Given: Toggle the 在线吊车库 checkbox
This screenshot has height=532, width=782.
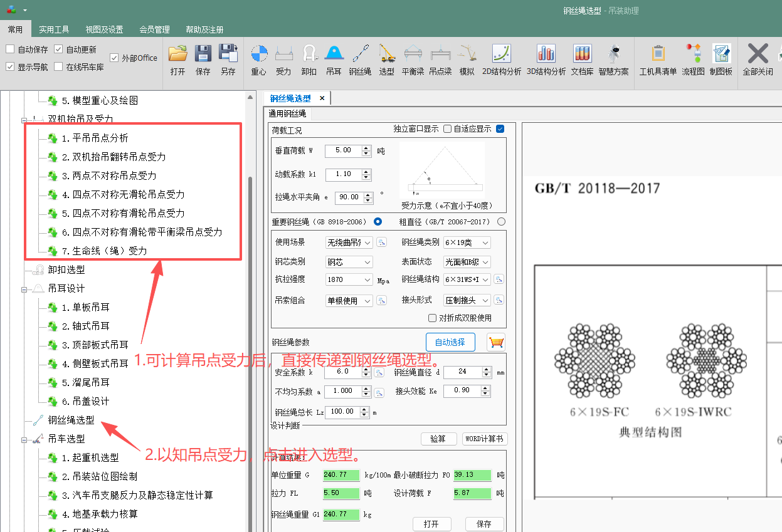Looking at the screenshot, I should tap(58, 66).
